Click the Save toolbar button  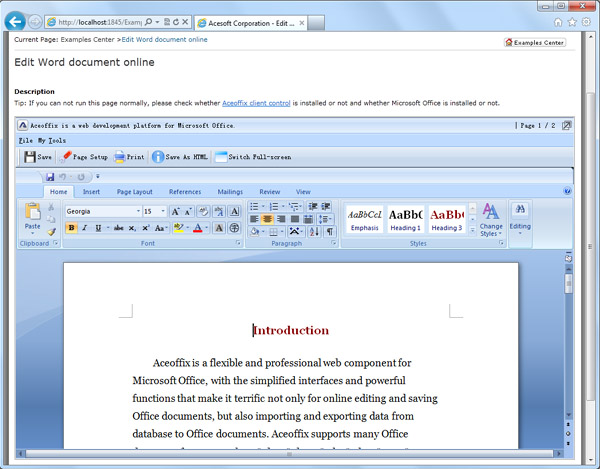pos(38,157)
